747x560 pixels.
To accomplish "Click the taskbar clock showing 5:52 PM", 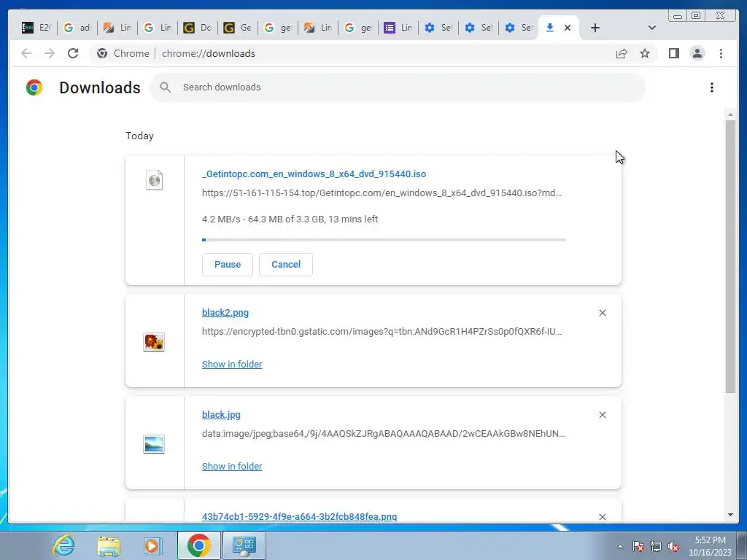I will pos(710,546).
